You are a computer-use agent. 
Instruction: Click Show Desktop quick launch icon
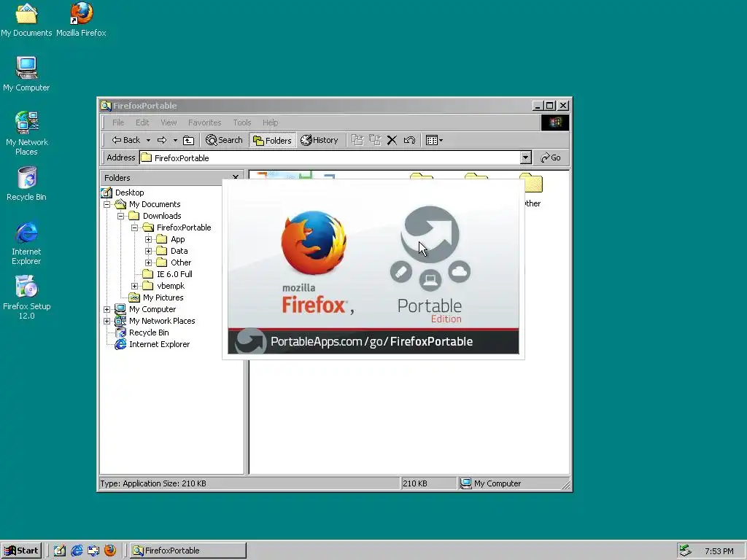tap(60, 551)
